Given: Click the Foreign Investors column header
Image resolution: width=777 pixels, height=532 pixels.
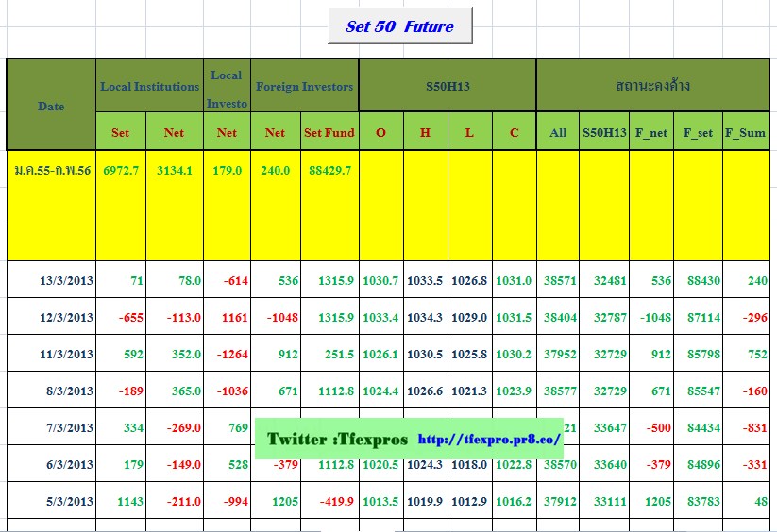Looking at the screenshot, I should tap(304, 87).
